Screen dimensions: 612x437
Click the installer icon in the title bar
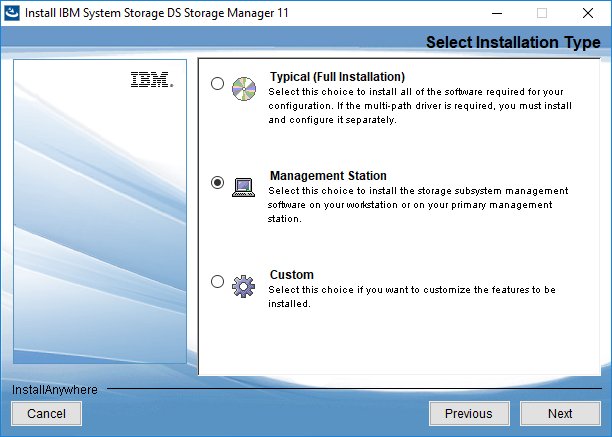[x=12, y=13]
